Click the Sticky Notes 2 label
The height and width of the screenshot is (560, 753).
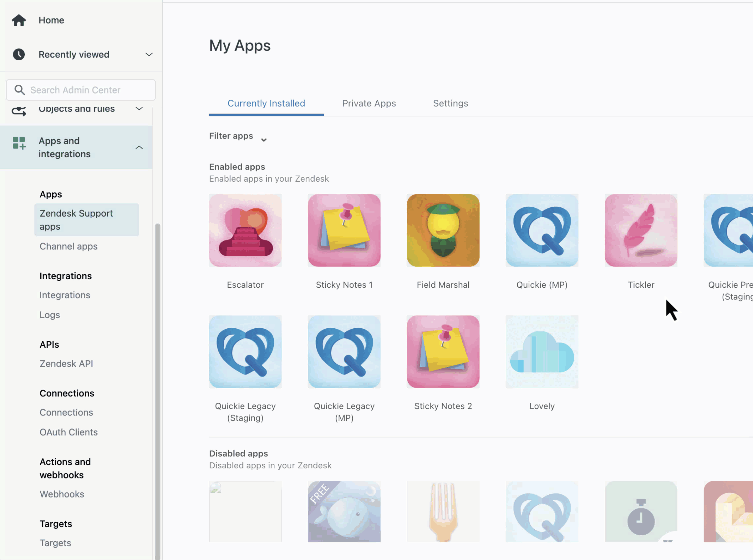(443, 406)
